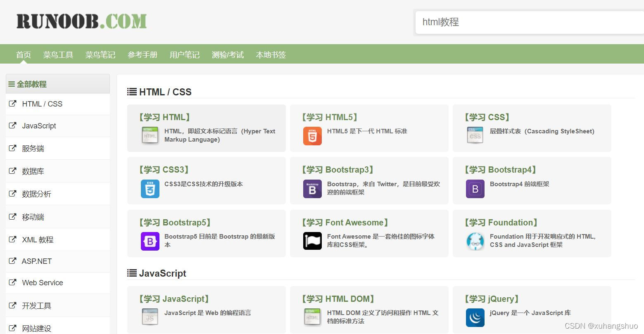Open the 菜鸟工具 nav item
The width and height of the screenshot is (644, 334).
(x=58, y=54)
